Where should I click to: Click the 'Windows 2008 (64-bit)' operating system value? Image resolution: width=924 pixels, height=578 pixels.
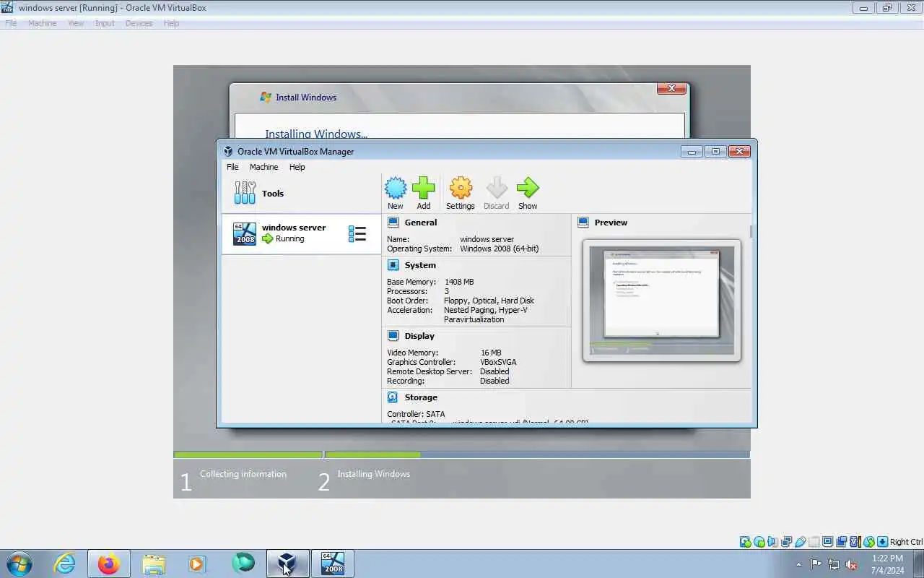[500, 249]
